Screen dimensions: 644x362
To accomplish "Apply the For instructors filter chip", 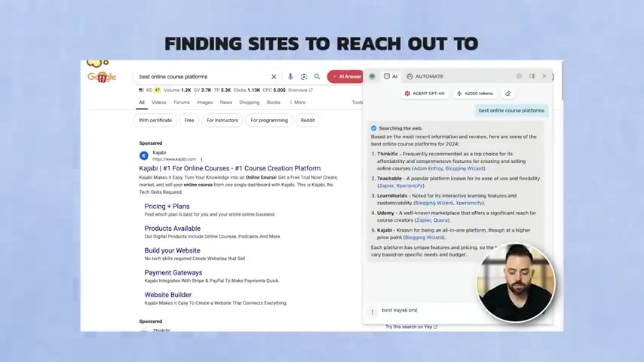I will 222,121.
